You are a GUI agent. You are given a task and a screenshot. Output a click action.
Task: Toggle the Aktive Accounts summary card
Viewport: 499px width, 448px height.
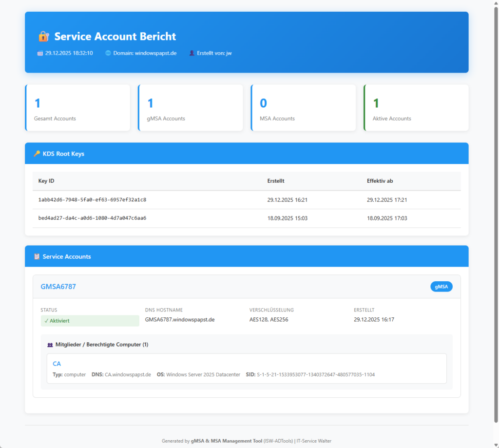[416, 108]
